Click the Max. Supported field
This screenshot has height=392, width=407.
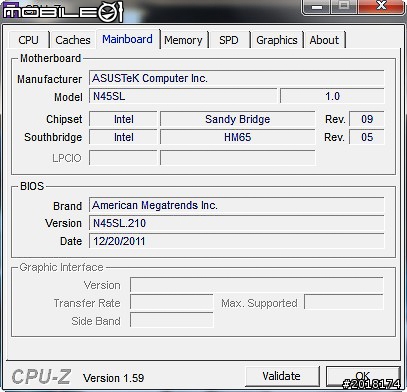coord(344,303)
